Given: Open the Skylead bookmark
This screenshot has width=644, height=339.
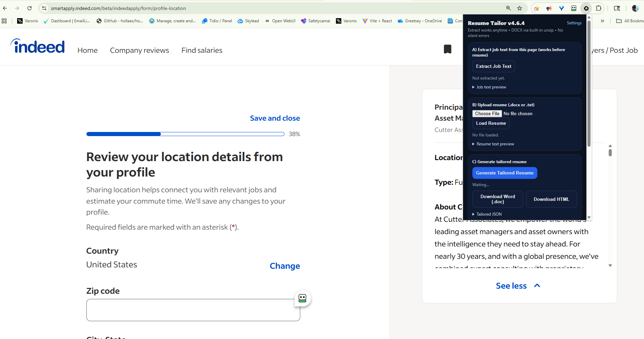Looking at the screenshot, I should click(x=248, y=21).
